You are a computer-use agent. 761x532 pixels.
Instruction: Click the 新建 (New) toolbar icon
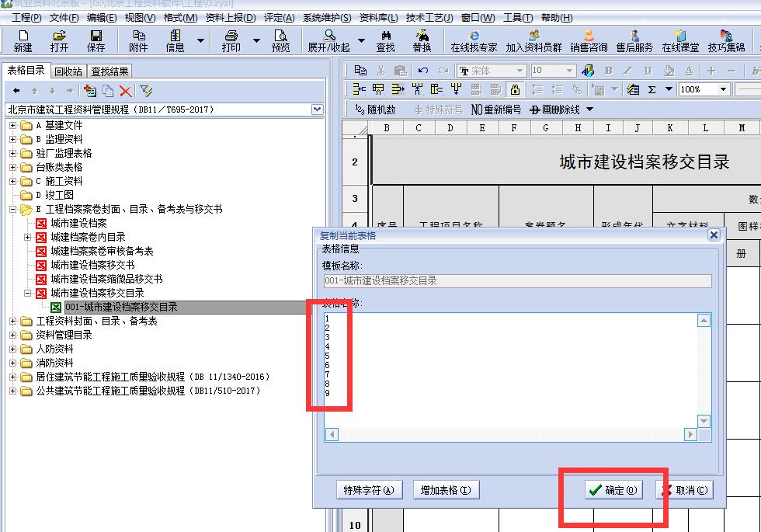pos(23,40)
